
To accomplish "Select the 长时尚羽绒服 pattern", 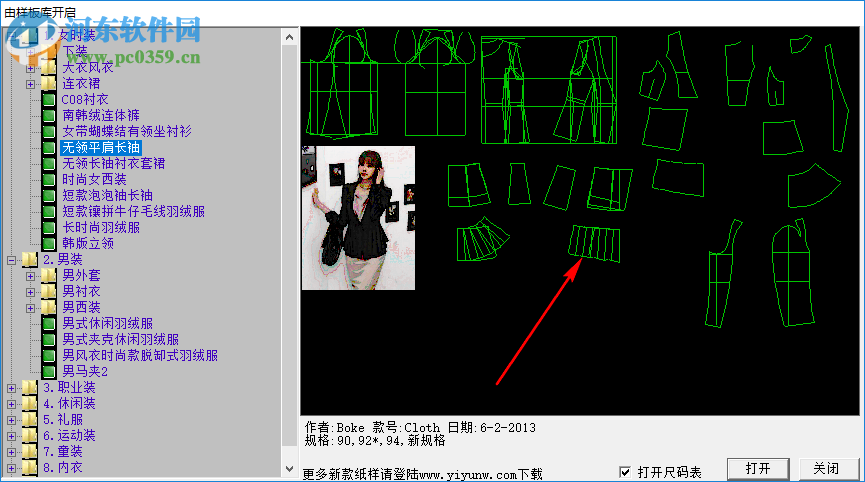I will click(101, 228).
